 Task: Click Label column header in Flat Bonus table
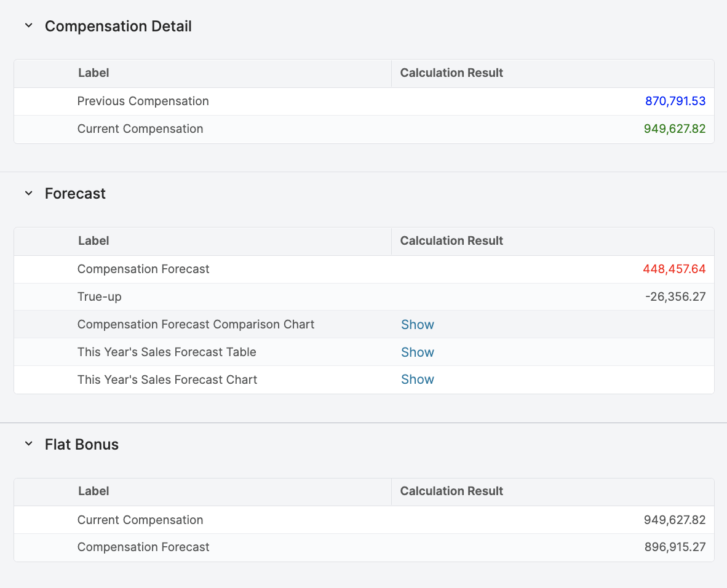(x=93, y=491)
